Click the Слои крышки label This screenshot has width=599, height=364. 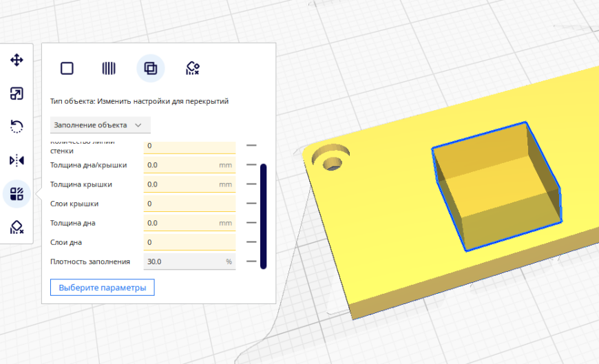coord(74,204)
